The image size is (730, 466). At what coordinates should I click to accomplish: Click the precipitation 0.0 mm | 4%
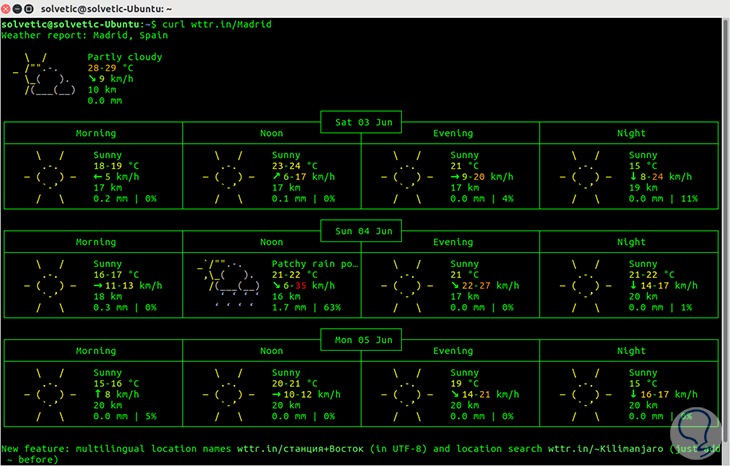482,199
